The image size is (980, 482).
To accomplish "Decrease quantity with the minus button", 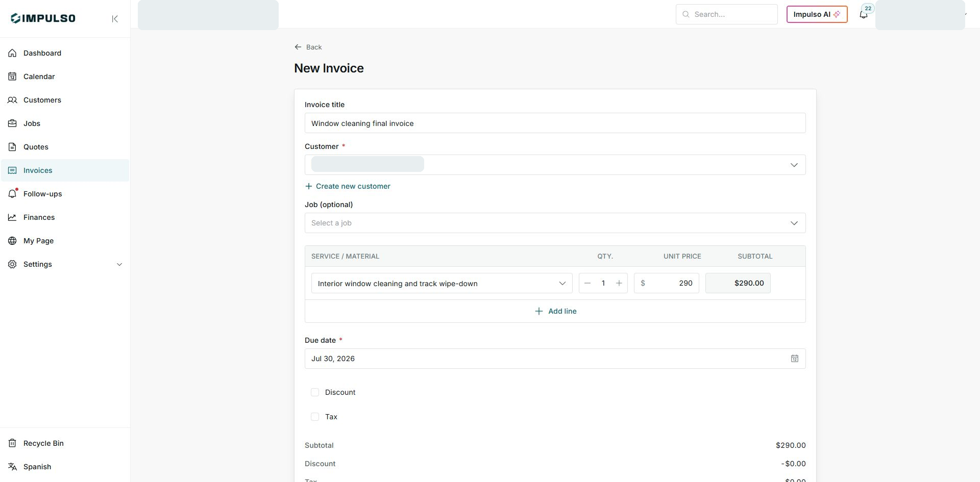I will pyautogui.click(x=587, y=283).
